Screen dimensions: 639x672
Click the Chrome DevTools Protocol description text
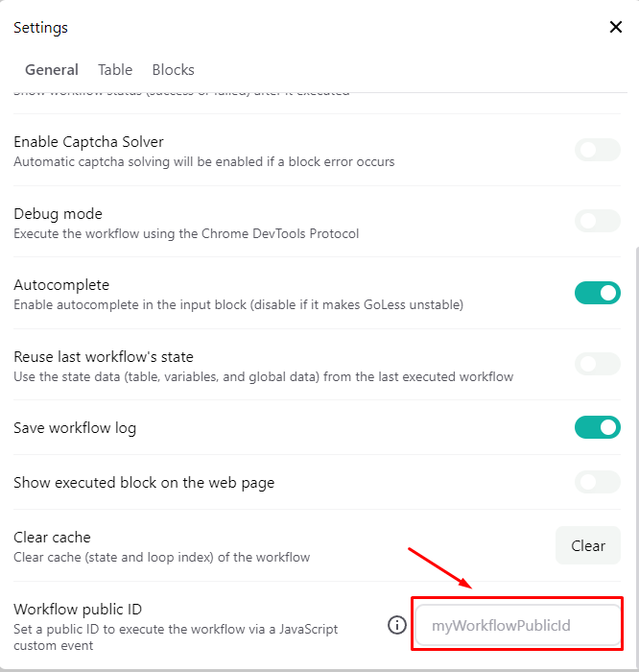tap(186, 233)
